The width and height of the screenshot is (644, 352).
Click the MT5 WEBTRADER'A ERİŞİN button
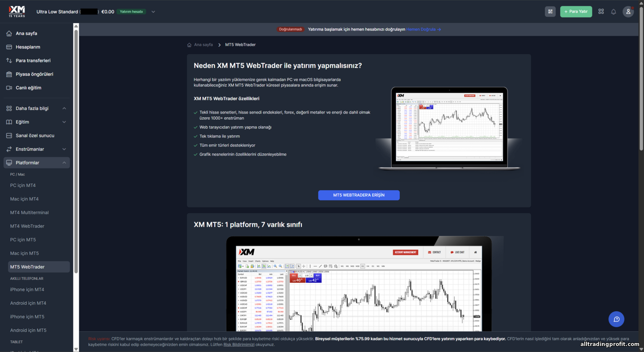358,195
